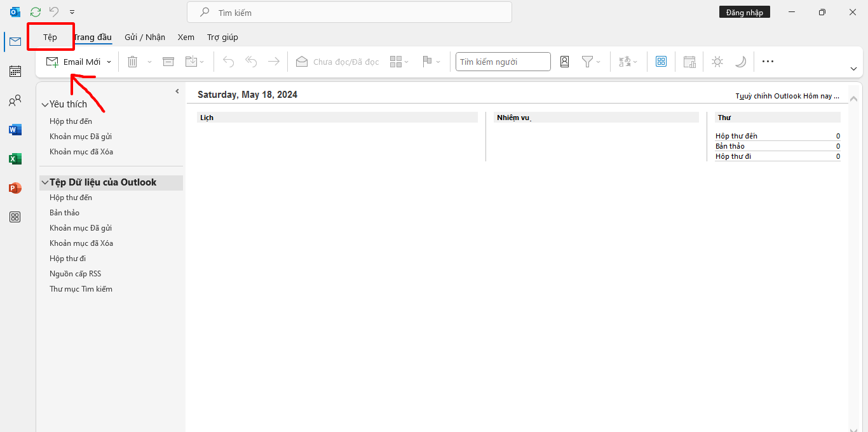Click the Send/Receive sync icon in title bar
The width and height of the screenshot is (868, 432).
coord(36,12)
